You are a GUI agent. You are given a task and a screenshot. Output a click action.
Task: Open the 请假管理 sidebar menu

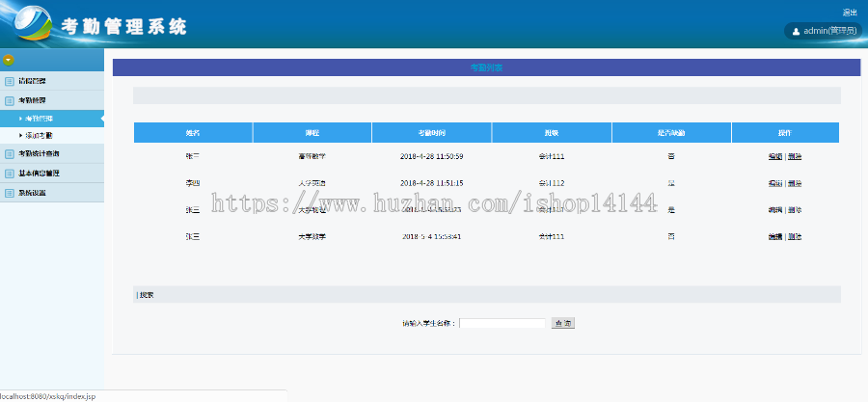[x=52, y=81]
